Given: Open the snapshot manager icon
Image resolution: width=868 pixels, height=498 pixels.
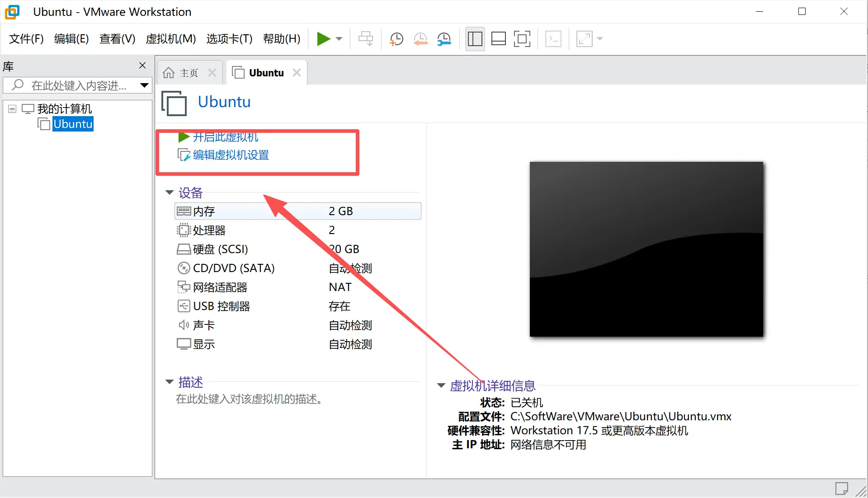Looking at the screenshot, I should (444, 39).
